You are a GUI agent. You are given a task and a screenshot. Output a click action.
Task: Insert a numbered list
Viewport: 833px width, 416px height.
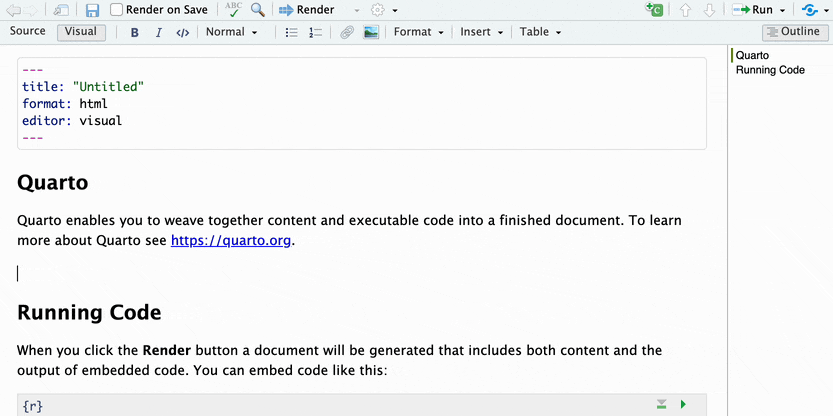point(316,32)
